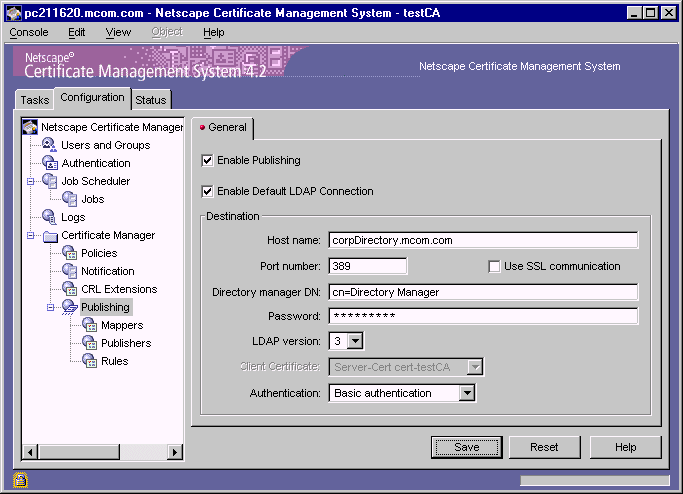Image resolution: width=683 pixels, height=494 pixels.
Task: Select Authentication in the tree
Action: coord(96,163)
